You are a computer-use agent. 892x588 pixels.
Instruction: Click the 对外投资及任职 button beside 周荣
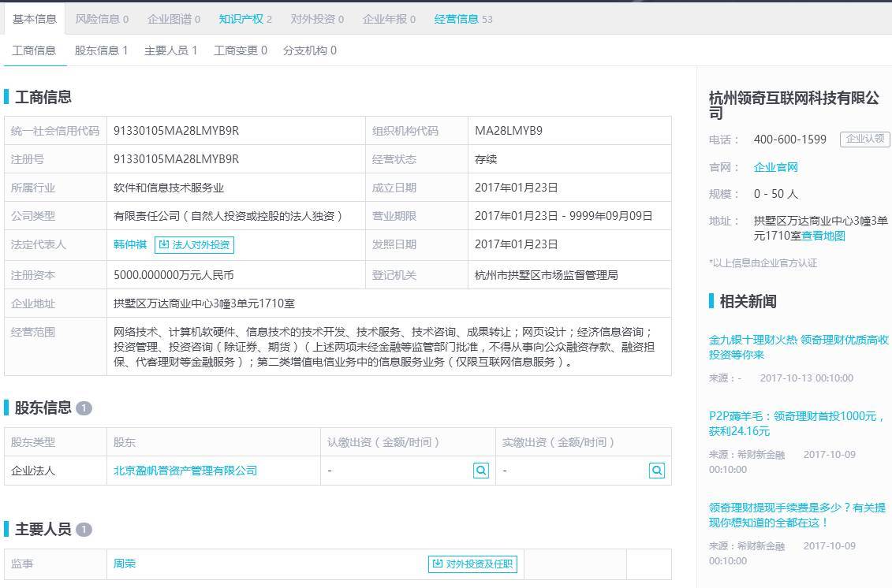472,564
